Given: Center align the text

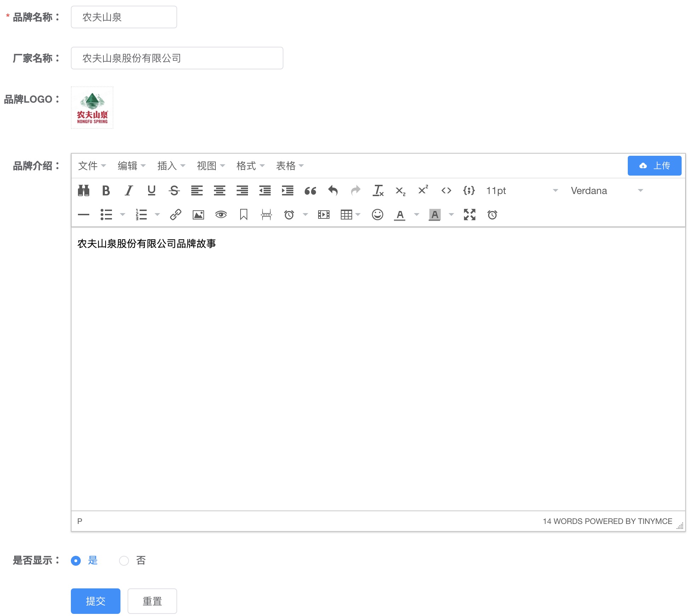Looking at the screenshot, I should 220,190.
